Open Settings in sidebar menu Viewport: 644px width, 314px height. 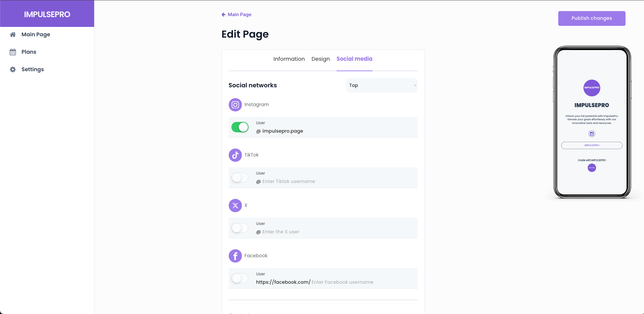click(x=33, y=70)
